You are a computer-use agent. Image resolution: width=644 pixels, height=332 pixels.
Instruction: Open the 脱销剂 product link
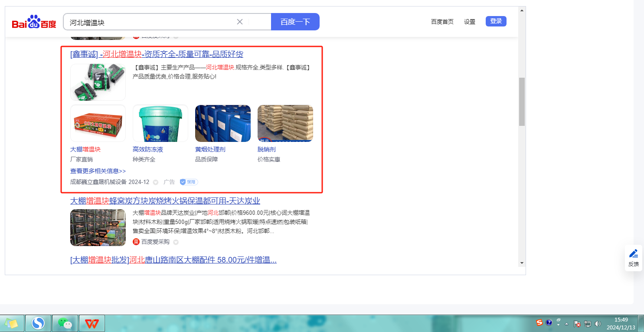click(267, 149)
